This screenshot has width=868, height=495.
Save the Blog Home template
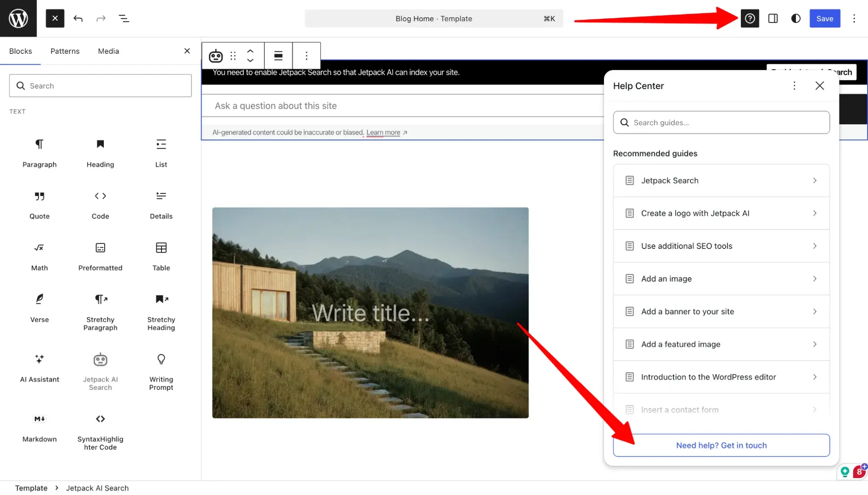coord(824,18)
